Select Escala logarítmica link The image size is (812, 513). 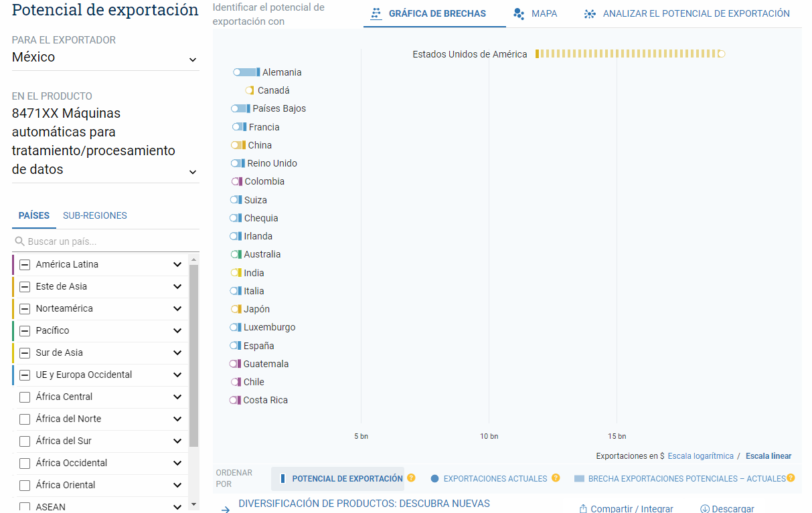[x=700, y=456]
